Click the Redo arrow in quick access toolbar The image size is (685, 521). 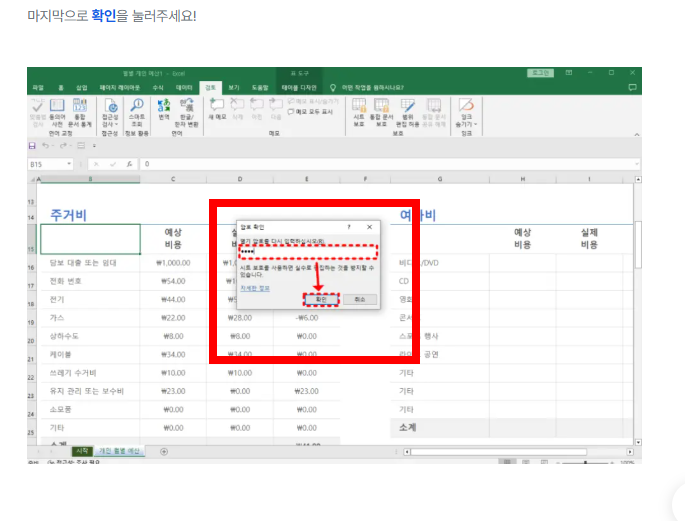click(63, 146)
